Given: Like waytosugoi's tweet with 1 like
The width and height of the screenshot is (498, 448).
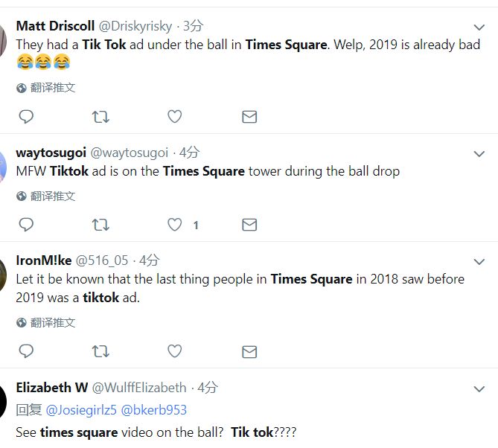Looking at the screenshot, I should click(174, 224).
